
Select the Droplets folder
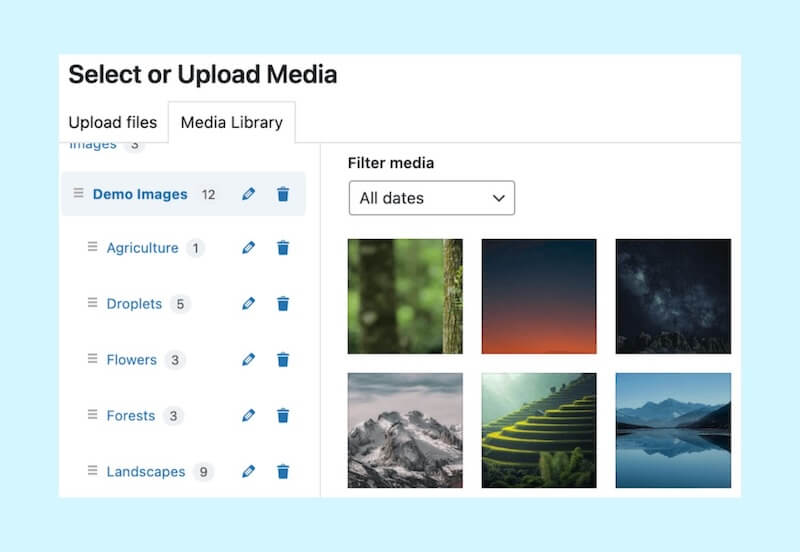134,304
